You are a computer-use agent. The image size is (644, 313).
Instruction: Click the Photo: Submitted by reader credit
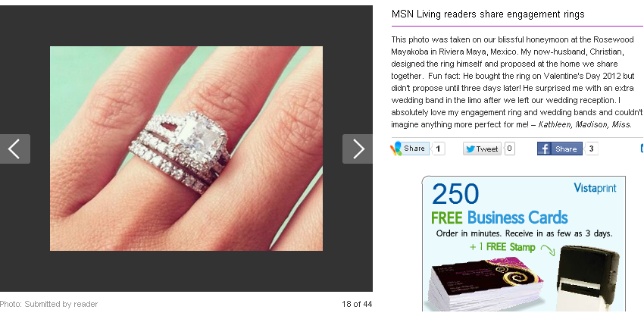[x=49, y=304]
